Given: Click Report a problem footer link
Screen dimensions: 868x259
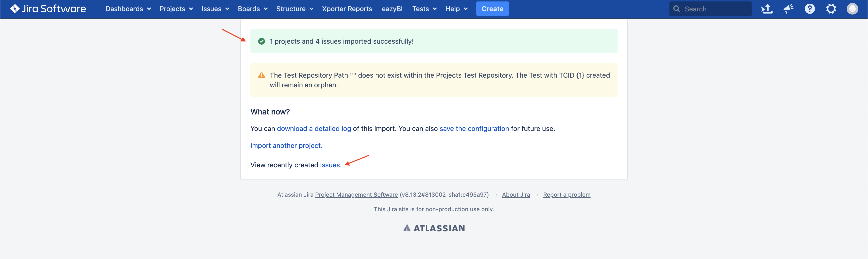Looking at the screenshot, I should (x=567, y=194).
